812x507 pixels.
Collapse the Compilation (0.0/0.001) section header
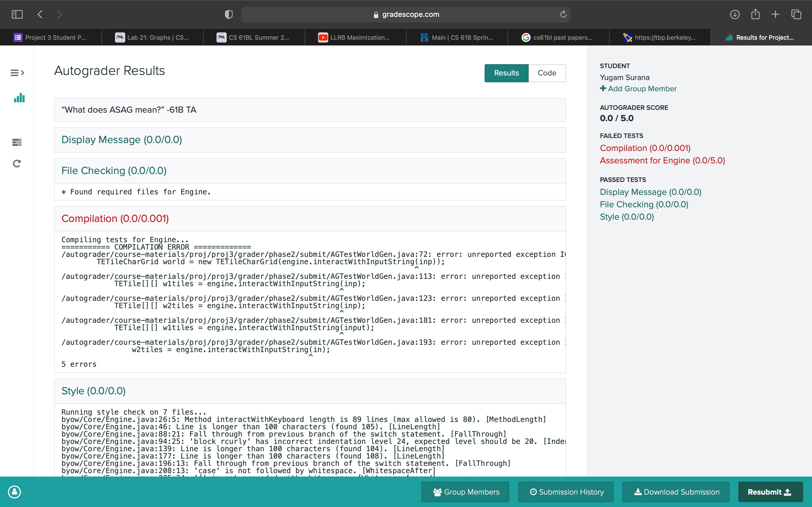point(115,219)
